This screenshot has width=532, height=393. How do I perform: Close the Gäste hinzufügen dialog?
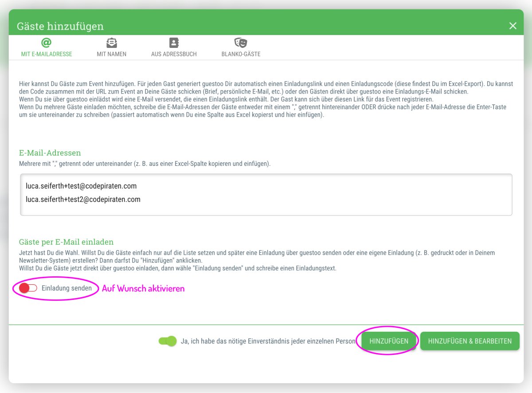pyautogui.click(x=513, y=26)
